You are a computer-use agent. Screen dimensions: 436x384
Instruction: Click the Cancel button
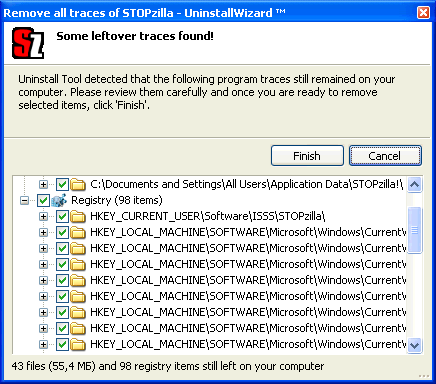tap(385, 156)
